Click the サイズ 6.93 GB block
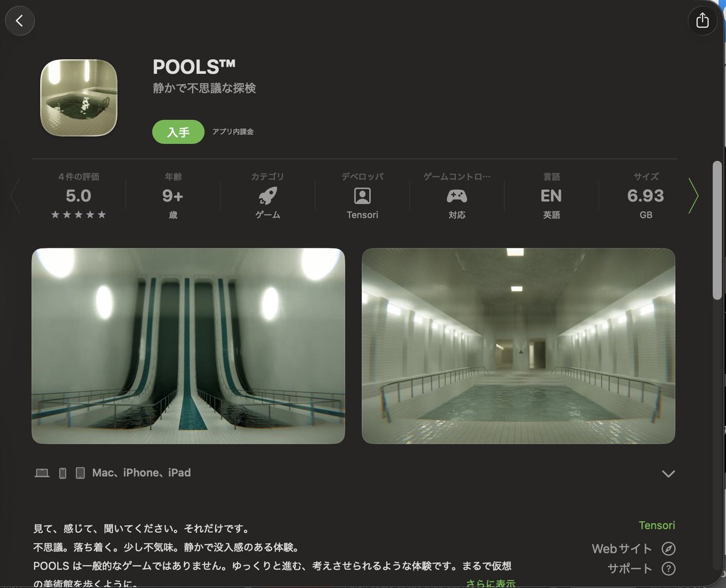The height and width of the screenshot is (588, 726). click(646, 195)
